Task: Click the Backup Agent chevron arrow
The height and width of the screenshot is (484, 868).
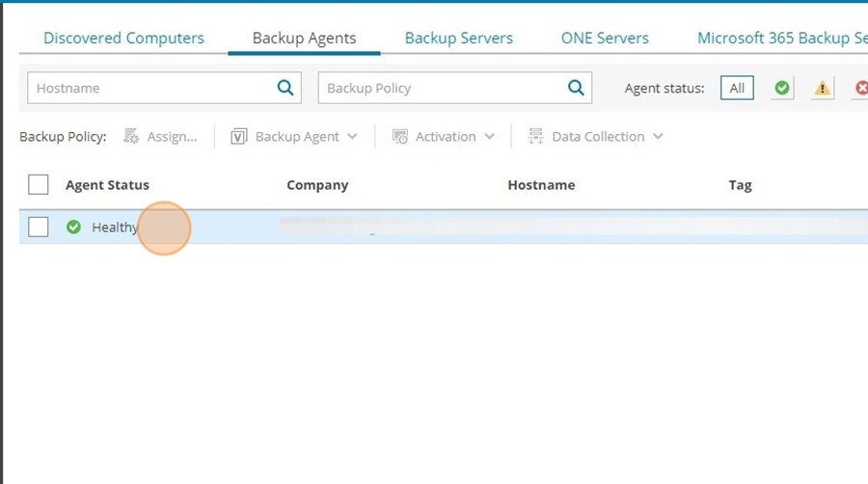Action: pos(353,137)
